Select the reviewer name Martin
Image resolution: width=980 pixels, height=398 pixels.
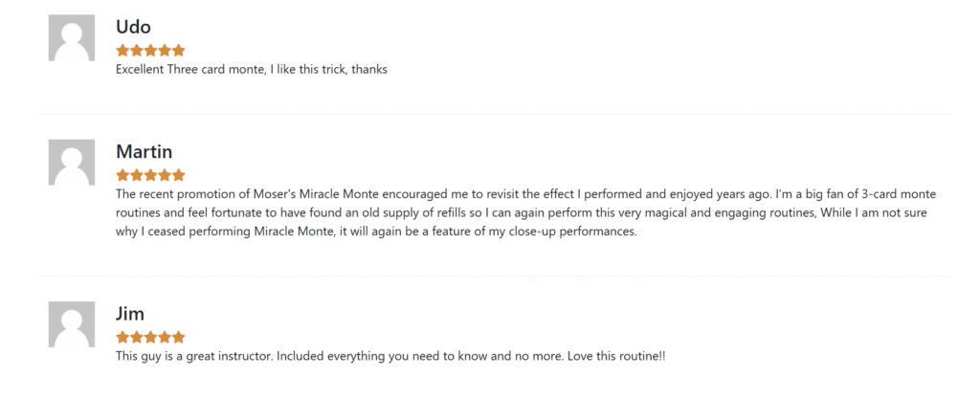pos(145,152)
